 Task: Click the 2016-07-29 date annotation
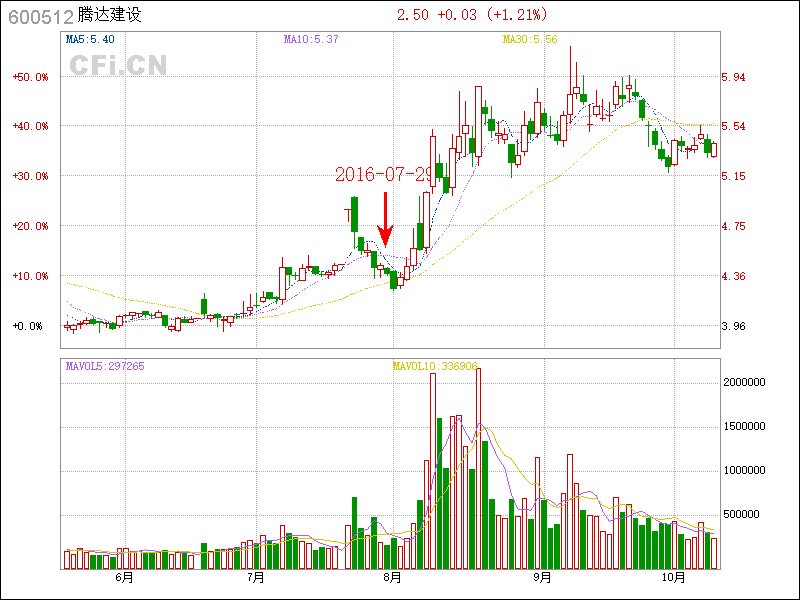[383, 175]
